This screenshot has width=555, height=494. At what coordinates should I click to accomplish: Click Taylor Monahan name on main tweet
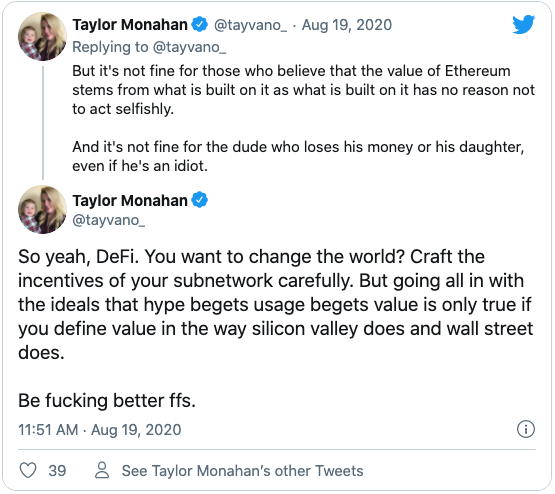click(x=130, y=201)
